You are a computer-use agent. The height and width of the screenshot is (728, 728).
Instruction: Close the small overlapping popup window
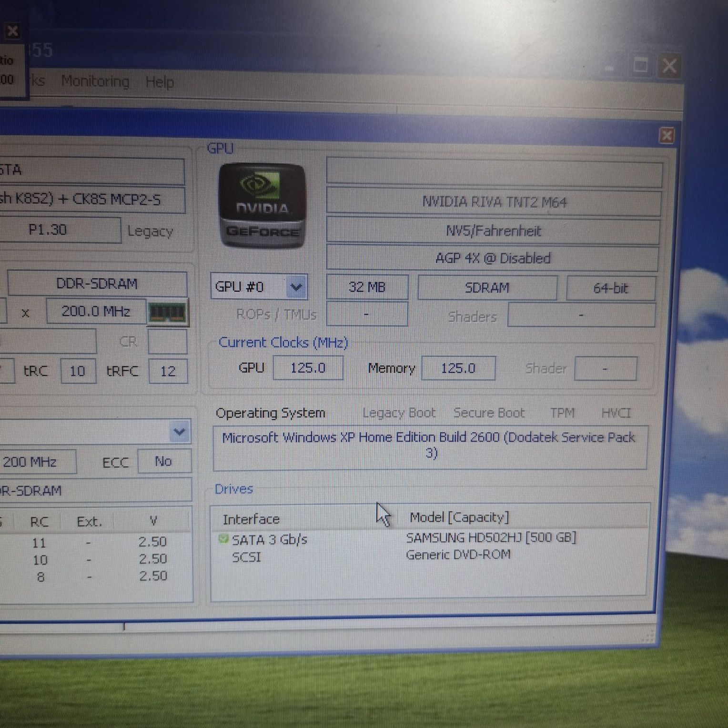(12, 31)
